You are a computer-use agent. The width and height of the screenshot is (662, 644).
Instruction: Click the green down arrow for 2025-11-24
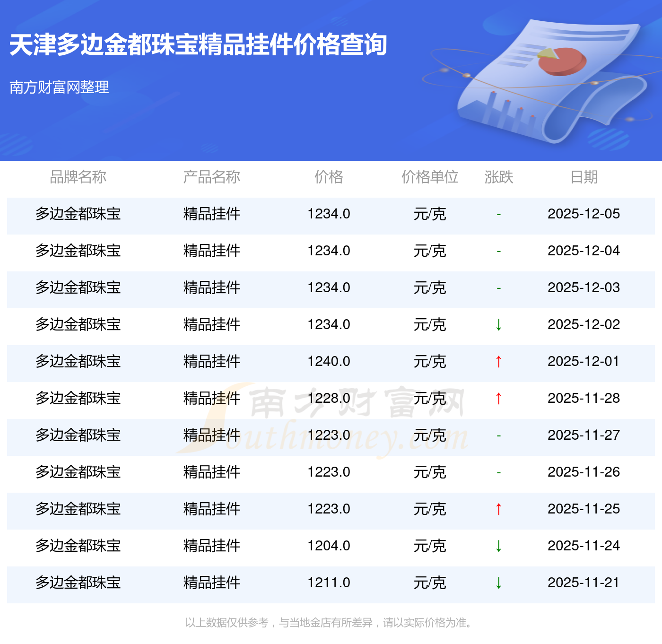click(x=498, y=546)
